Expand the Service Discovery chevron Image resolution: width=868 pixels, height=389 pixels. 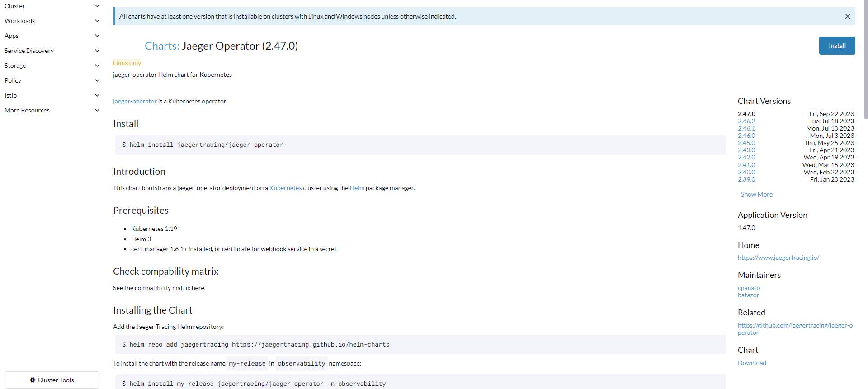[97, 51]
